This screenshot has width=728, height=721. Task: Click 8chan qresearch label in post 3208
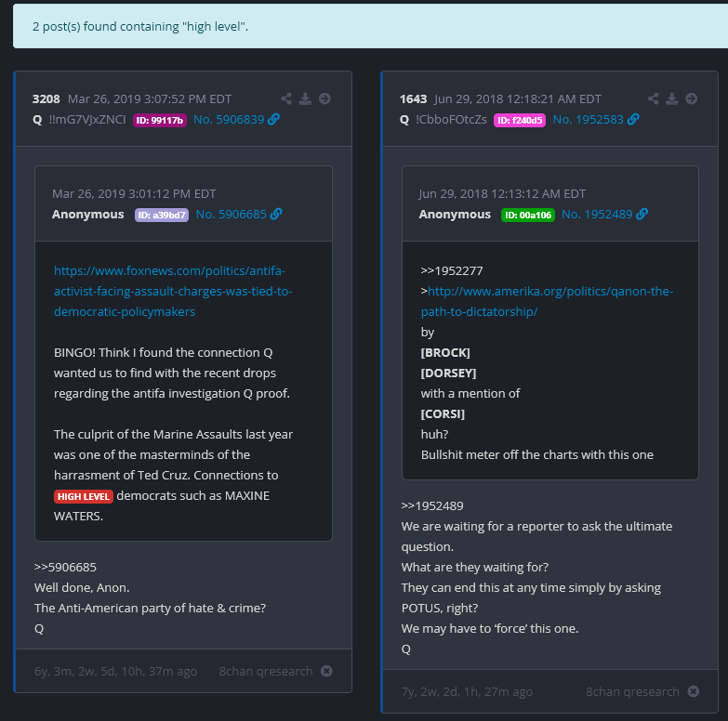point(266,671)
